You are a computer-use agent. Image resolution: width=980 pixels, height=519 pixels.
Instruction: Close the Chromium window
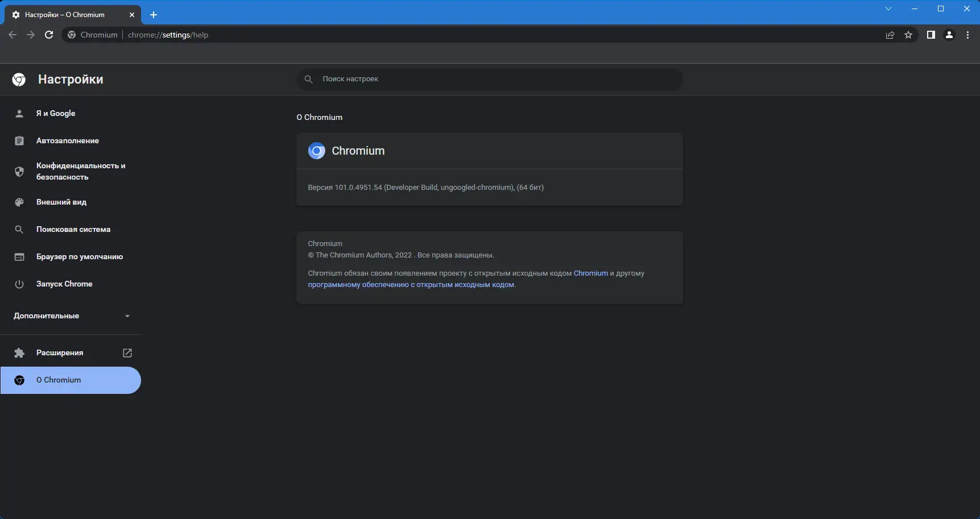tap(967, 9)
